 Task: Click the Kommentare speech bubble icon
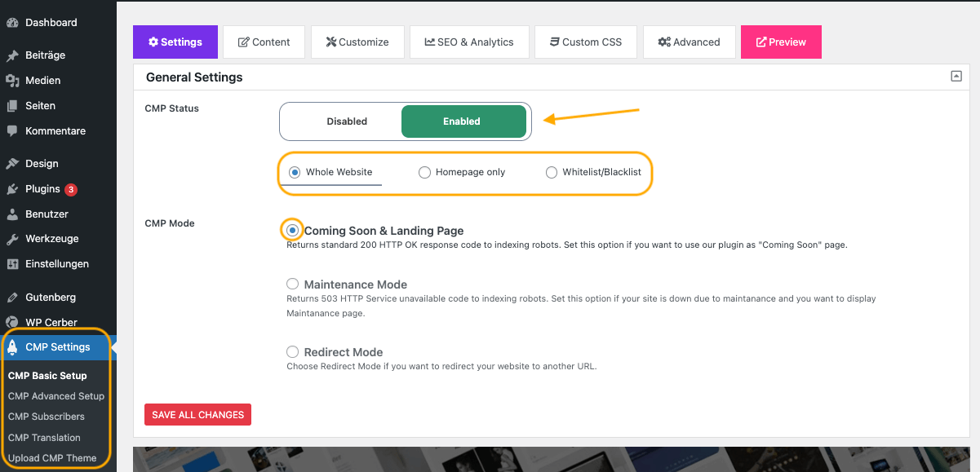click(12, 131)
